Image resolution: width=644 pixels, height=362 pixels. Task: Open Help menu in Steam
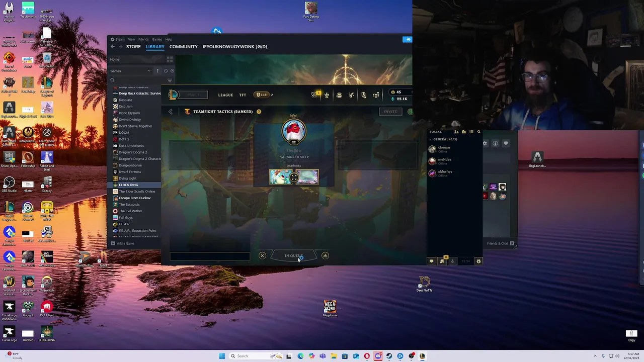[169, 39]
